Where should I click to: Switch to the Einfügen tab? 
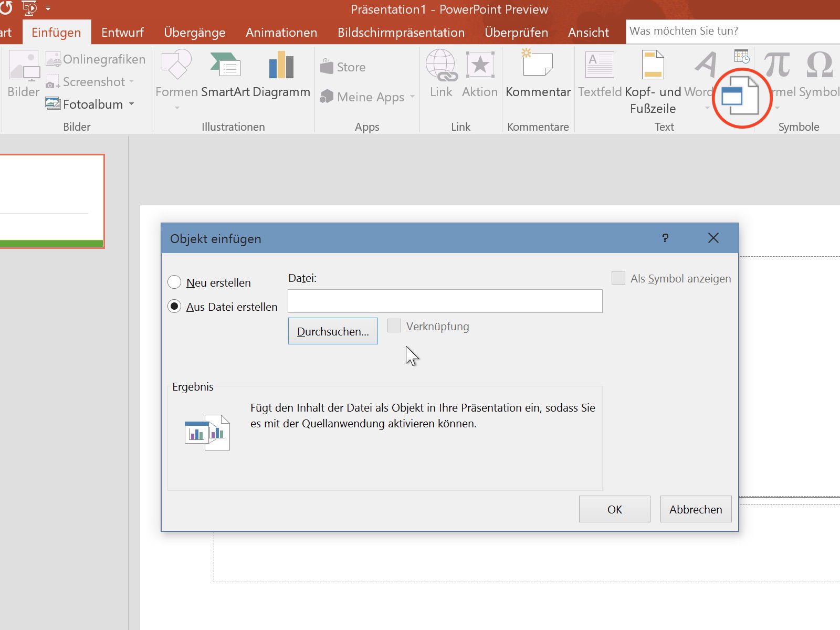[x=56, y=32]
